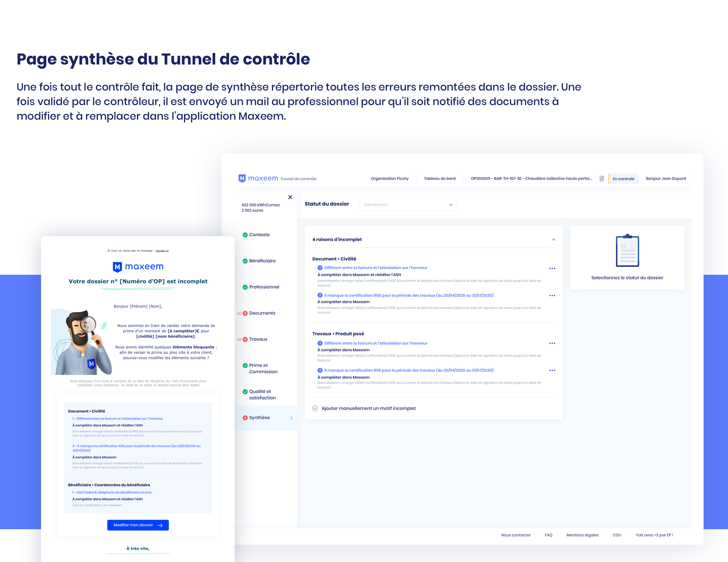Click the En controle status badge
Viewport: 728px width, 562px height.
(x=623, y=179)
